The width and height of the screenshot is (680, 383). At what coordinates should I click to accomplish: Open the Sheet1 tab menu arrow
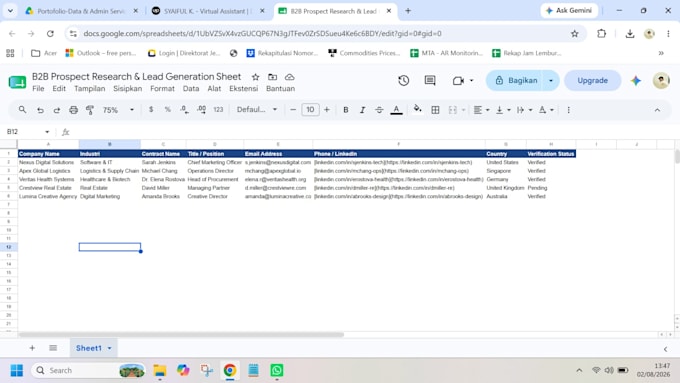(x=109, y=348)
